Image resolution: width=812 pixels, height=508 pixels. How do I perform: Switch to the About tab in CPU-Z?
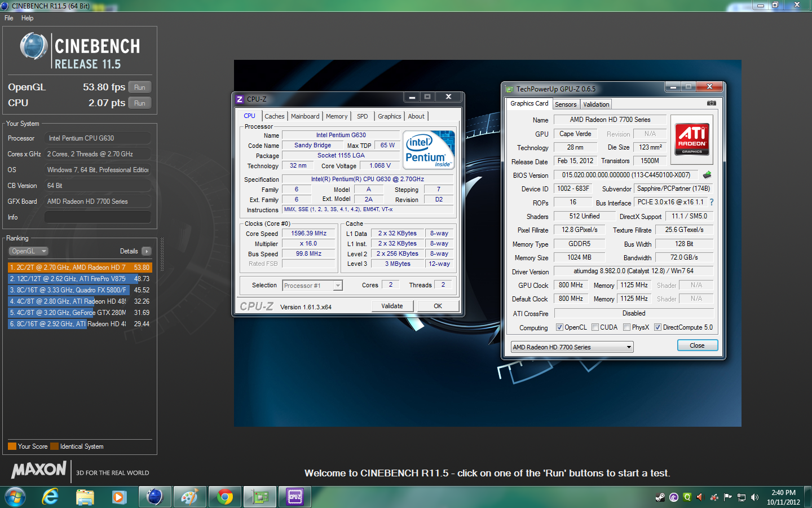(416, 116)
